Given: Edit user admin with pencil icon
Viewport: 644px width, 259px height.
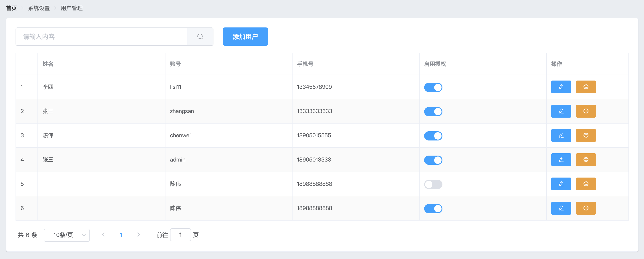Looking at the screenshot, I should tap(561, 160).
